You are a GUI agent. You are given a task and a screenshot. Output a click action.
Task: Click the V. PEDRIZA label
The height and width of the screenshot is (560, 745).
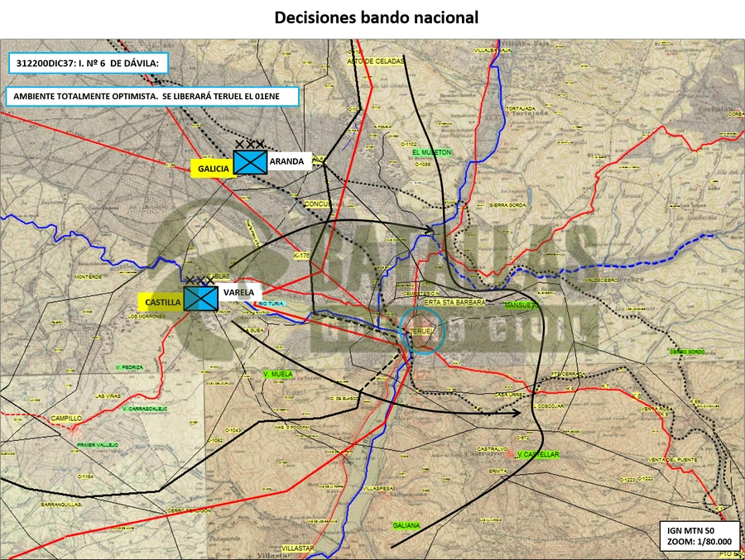[129, 367]
